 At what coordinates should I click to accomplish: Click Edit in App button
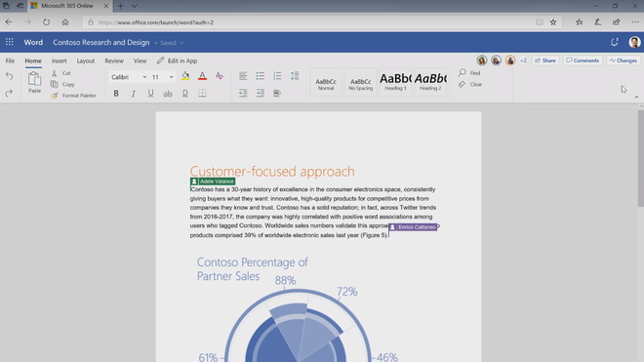(177, 60)
